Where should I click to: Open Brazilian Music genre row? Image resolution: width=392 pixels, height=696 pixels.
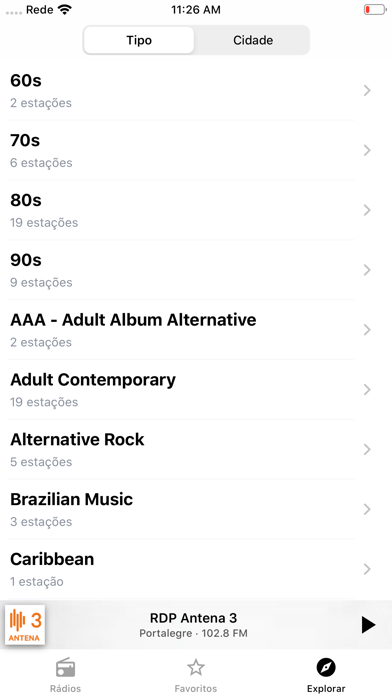[196, 509]
